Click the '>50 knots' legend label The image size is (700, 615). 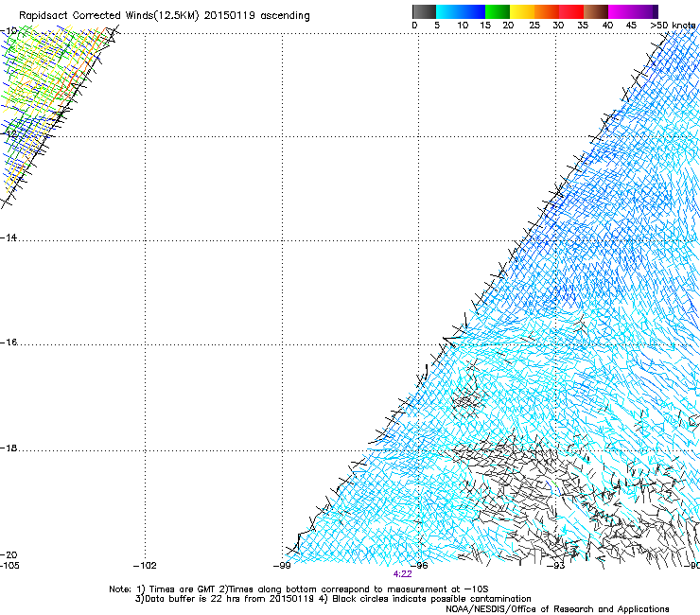(673, 26)
